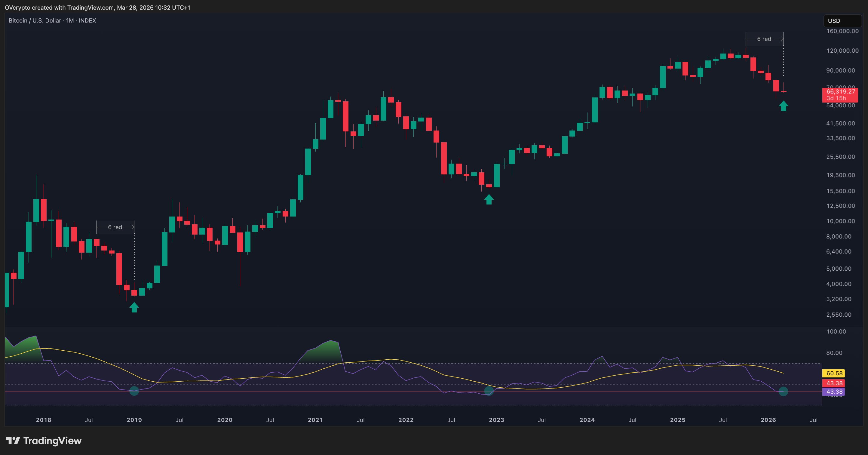Image resolution: width=868 pixels, height=455 pixels.
Task: Click the purple 43.38 RSI value label
Action: [834, 392]
